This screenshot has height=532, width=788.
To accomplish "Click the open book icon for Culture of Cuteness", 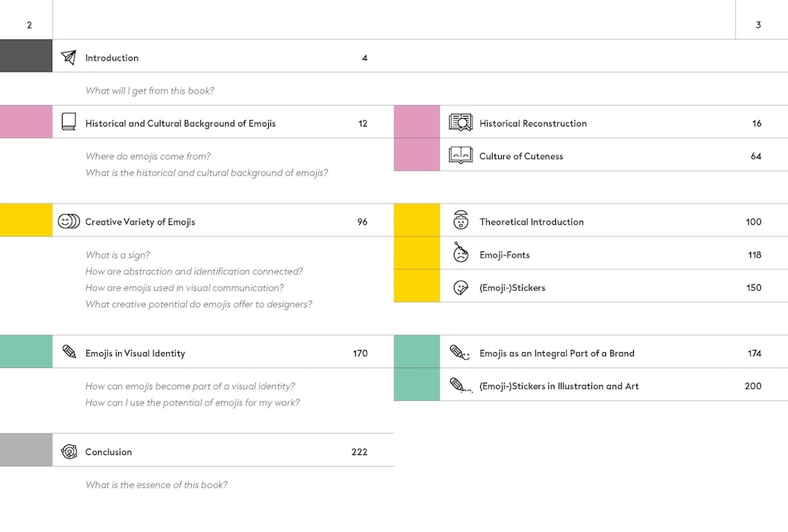I will pos(460,156).
